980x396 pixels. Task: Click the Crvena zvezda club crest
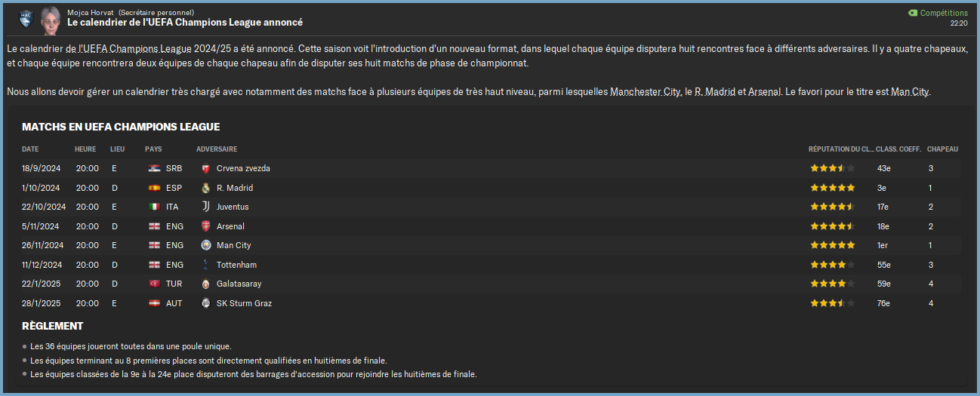[x=205, y=168]
